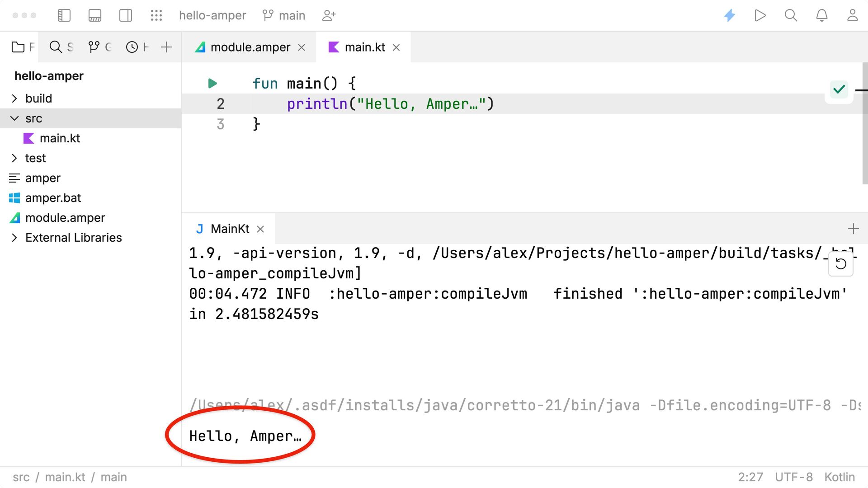Close the module.amper tab
This screenshot has height=488, width=868.
302,47
